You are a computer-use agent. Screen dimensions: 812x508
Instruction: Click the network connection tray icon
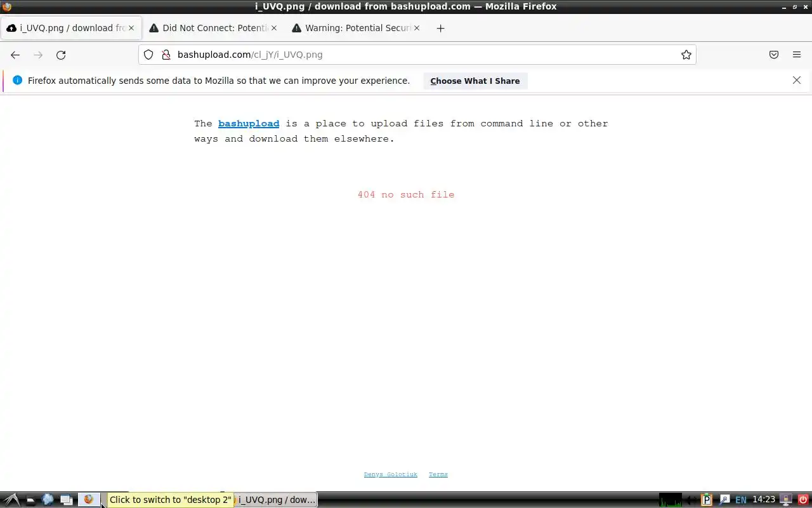coord(724,500)
